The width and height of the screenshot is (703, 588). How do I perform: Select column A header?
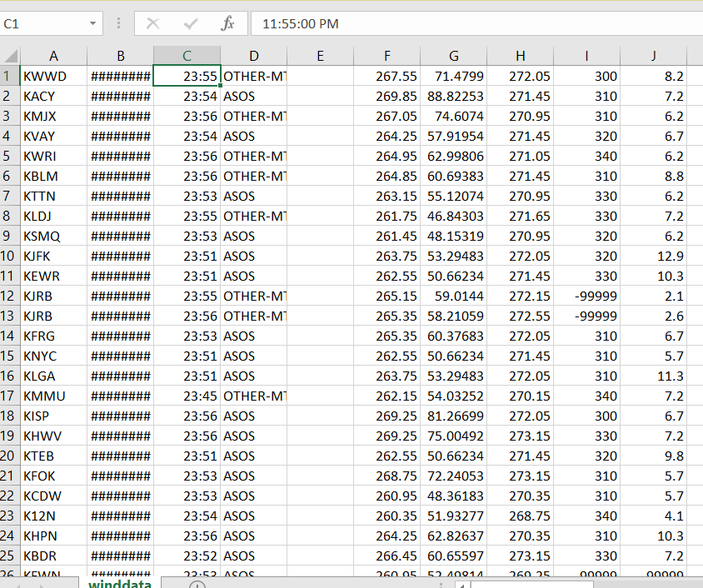pos(54,56)
